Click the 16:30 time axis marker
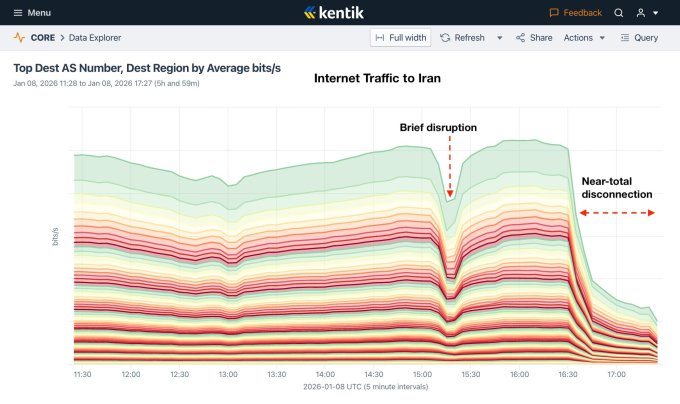Screen dimensions: 680x404 [568, 375]
